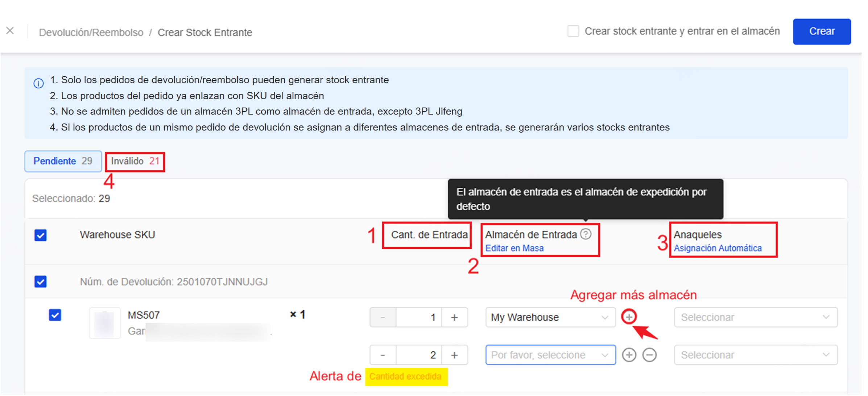Decrease quantity in the row showing 2
This screenshot has height=396, width=868.
point(383,355)
